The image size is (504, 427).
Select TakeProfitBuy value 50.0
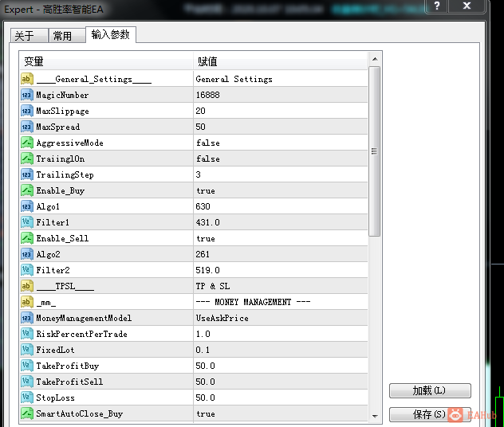pos(281,366)
